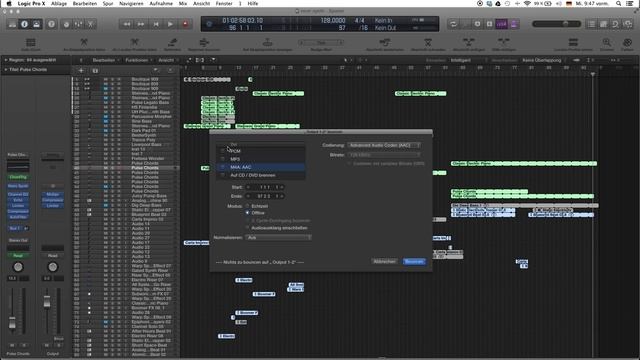Toggle the purple Count-in 1234 button

(x=502, y=24)
